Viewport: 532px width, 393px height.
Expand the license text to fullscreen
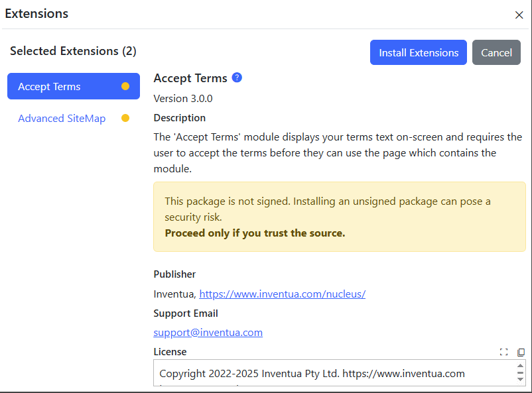(x=504, y=352)
